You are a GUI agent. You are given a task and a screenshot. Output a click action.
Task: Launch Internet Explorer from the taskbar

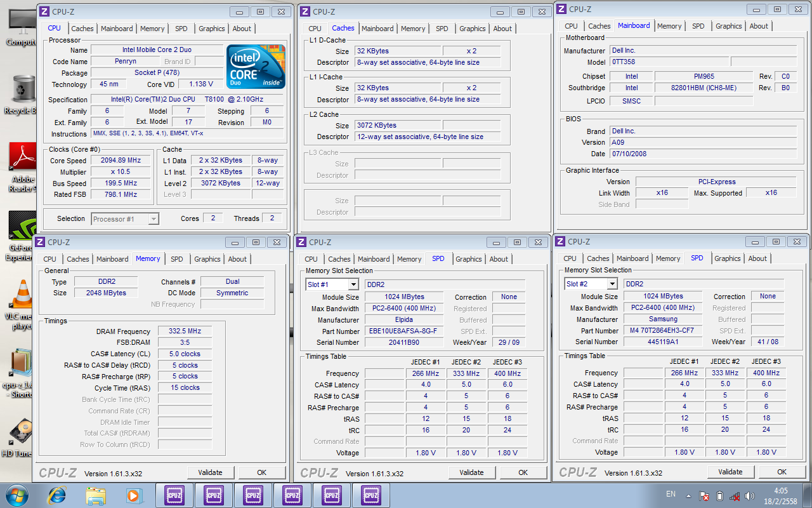57,495
